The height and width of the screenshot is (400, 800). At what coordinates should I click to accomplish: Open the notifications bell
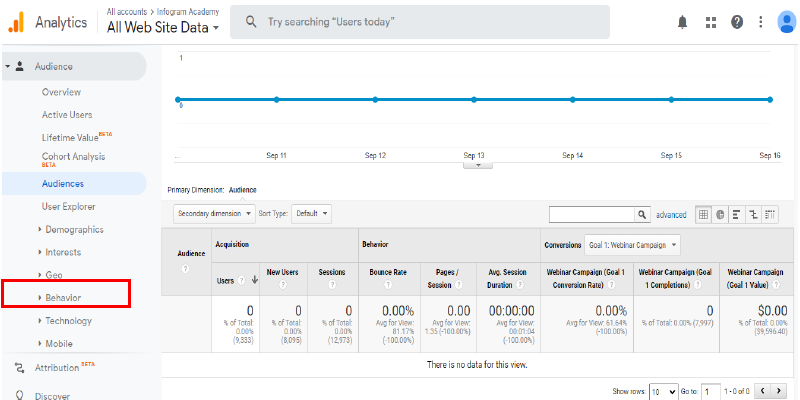[x=682, y=22]
